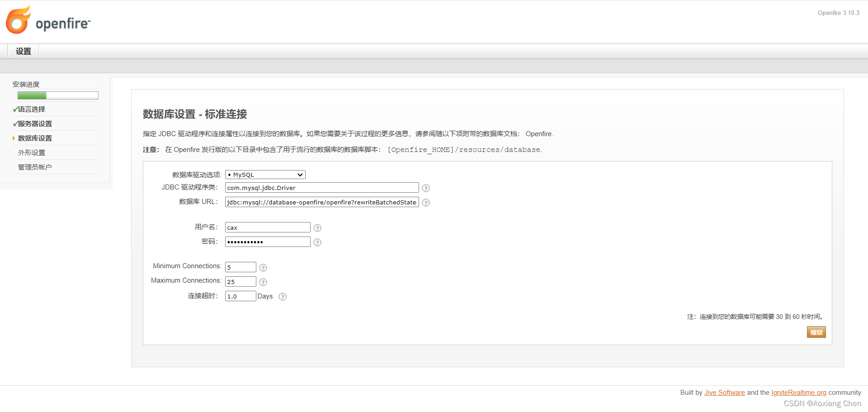The height and width of the screenshot is (412, 868).
Task: Open the Jive Software link
Action: point(724,393)
